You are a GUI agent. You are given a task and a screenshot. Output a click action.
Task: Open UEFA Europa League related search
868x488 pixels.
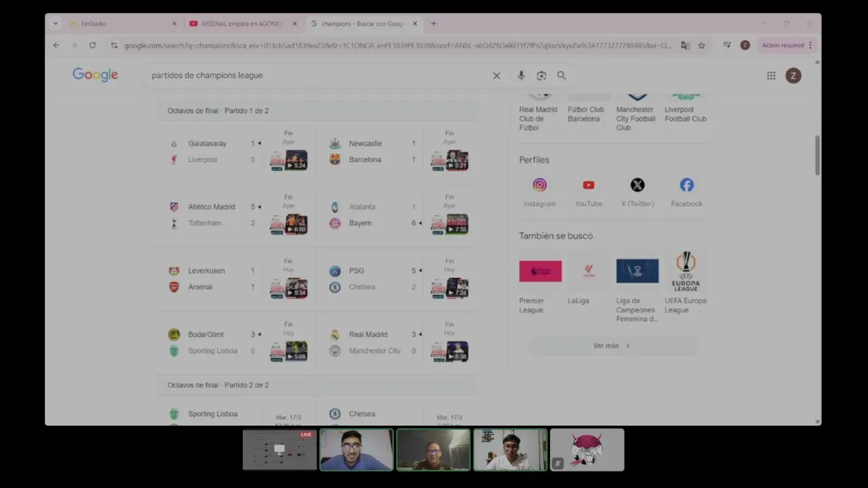686,283
